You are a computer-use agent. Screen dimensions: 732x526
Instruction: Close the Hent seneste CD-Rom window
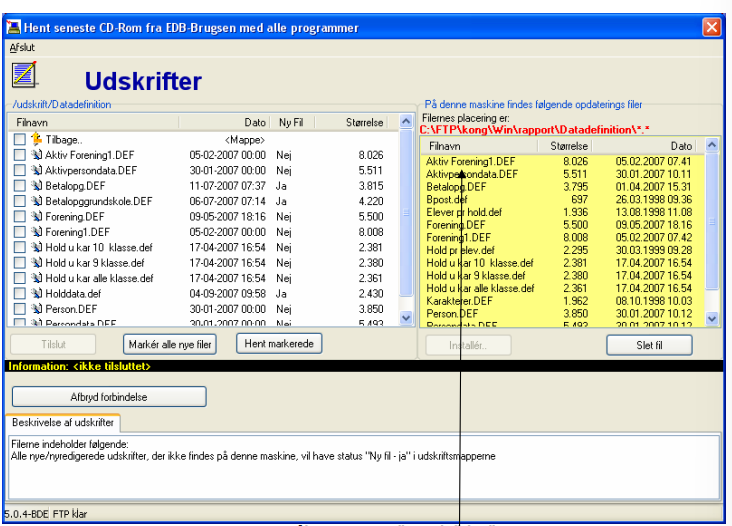(711, 27)
